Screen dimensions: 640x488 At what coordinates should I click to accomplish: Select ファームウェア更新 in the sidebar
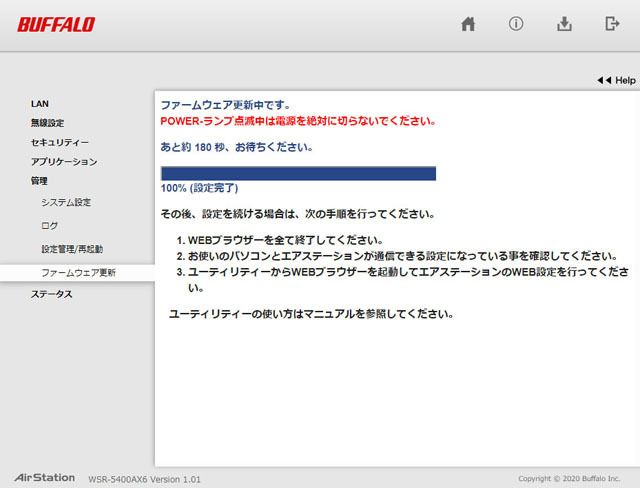coord(78,272)
